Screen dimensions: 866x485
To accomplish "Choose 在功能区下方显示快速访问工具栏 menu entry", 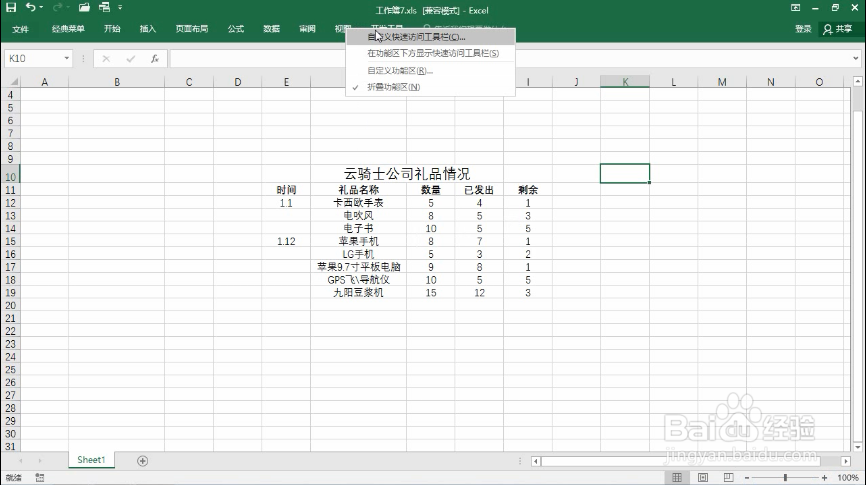I will 430,53.
